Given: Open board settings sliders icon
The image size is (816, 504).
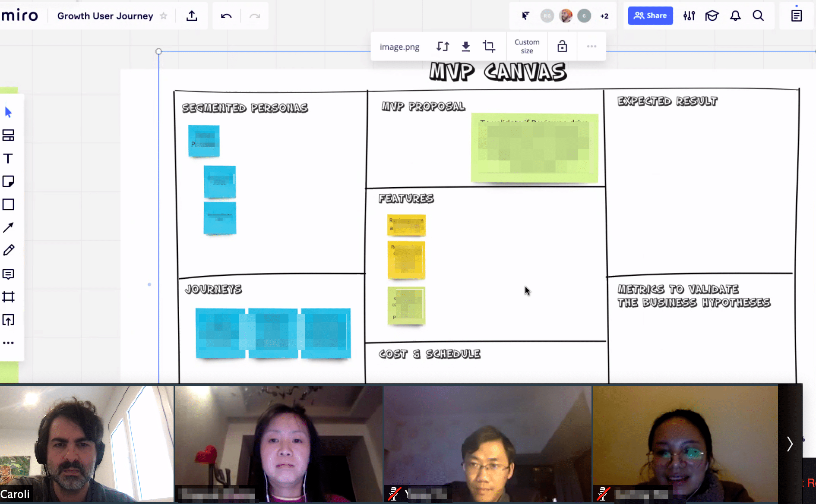Looking at the screenshot, I should [689, 16].
